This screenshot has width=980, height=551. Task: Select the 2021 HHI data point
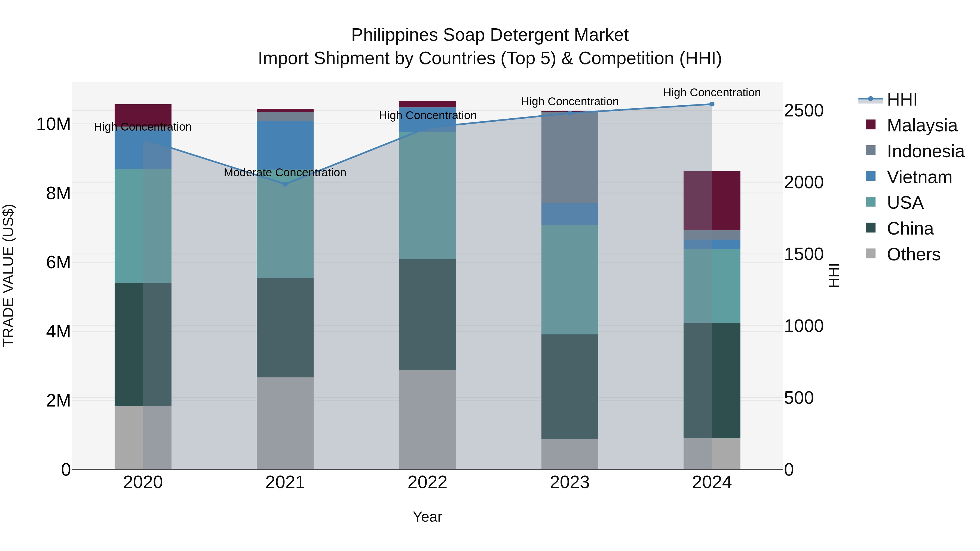point(285,184)
